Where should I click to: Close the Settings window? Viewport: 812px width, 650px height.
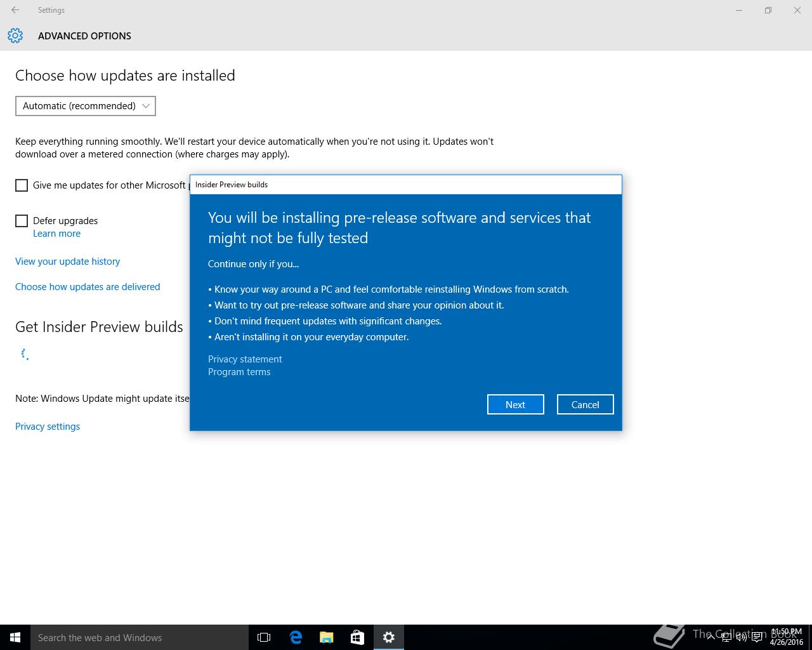[797, 10]
